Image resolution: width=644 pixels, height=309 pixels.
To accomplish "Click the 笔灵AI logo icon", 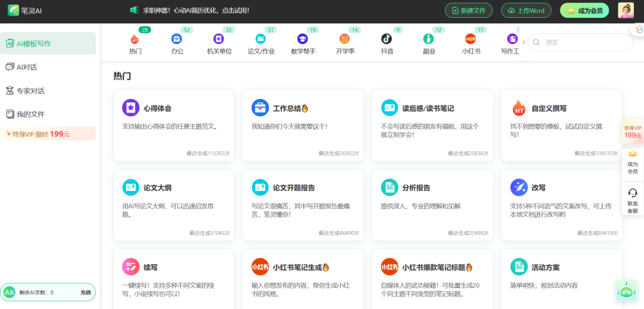I will (13, 11).
